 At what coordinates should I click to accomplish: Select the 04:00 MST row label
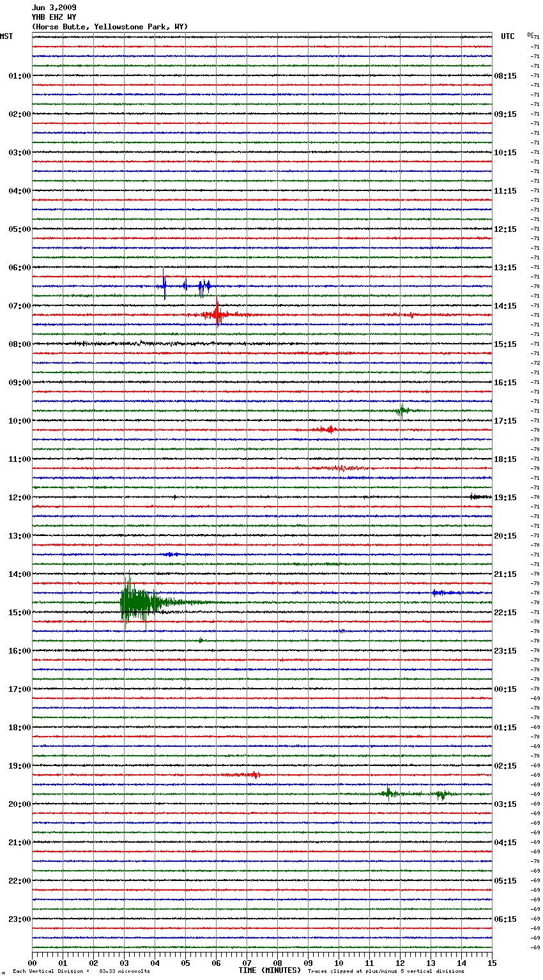pos(19,191)
